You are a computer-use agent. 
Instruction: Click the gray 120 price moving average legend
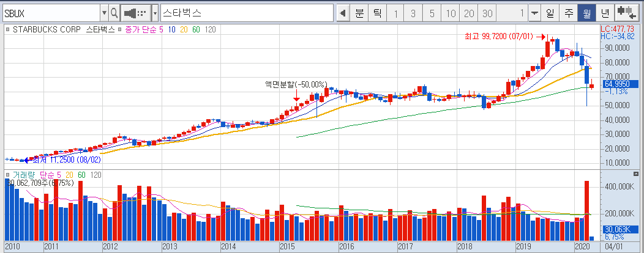pos(211,29)
